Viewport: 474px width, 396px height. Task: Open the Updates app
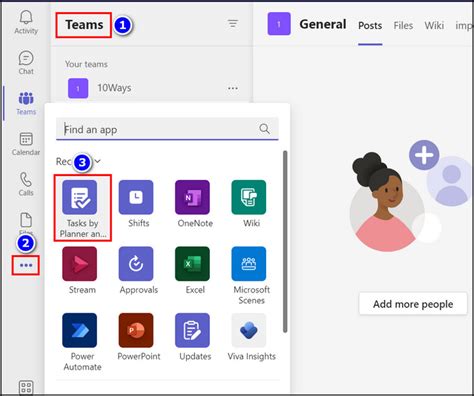click(194, 337)
